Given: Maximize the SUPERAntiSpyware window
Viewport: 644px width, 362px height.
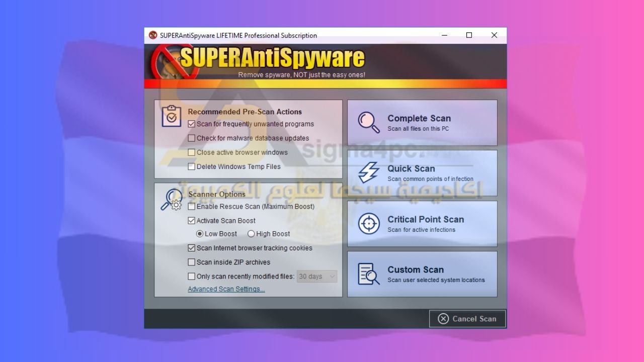Looking at the screenshot, I should click(469, 35).
